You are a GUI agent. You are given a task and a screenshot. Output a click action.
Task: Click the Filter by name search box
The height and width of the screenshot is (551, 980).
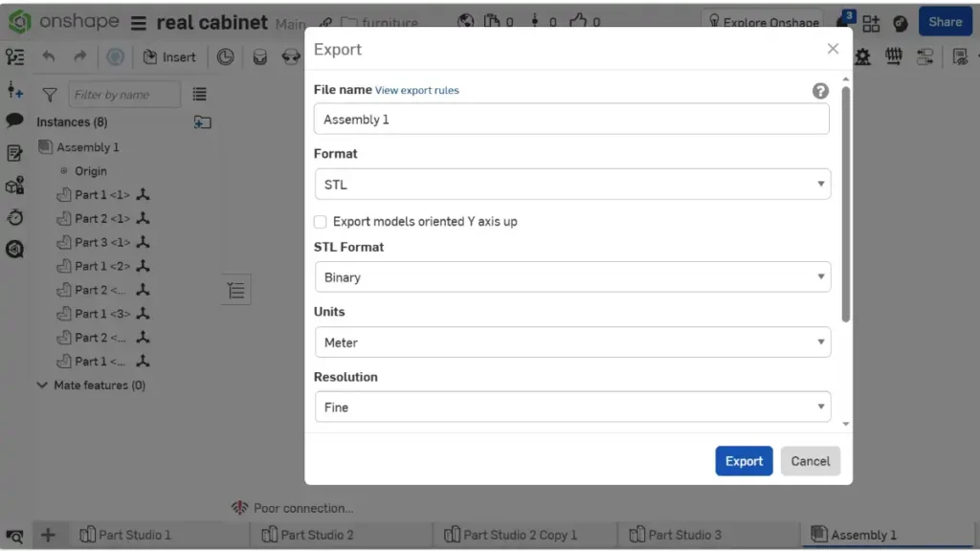[124, 95]
